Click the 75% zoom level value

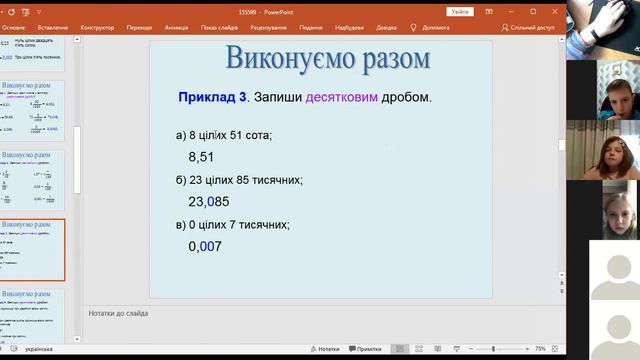pyautogui.click(x=540, y=349)
